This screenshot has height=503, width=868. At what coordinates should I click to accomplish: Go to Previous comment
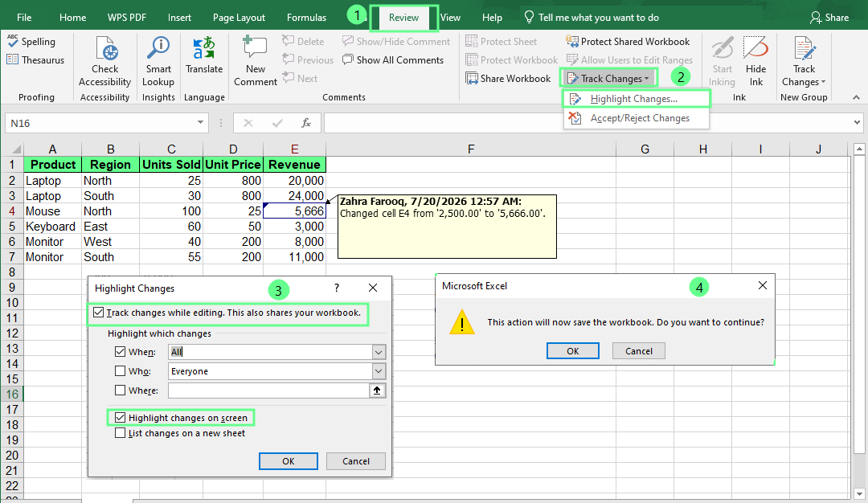308,59
